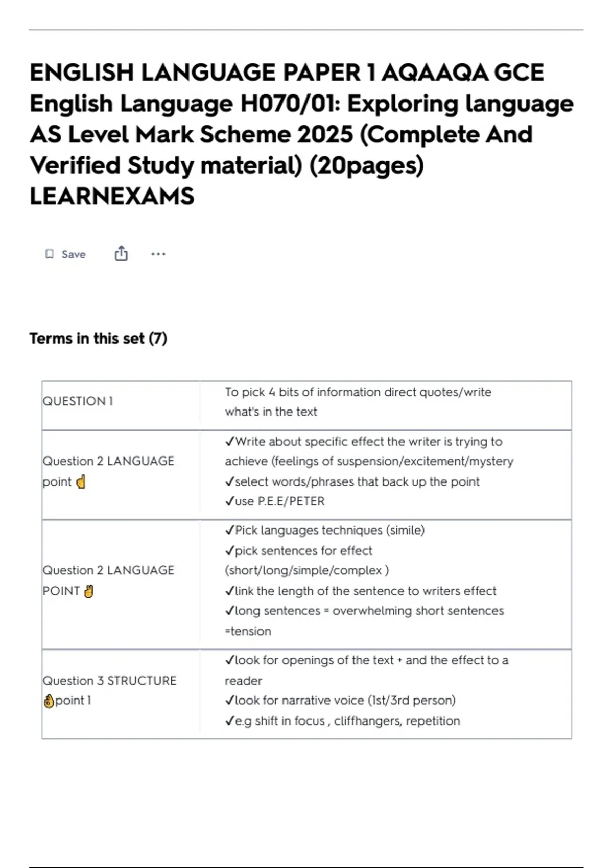Click the 'long sentences = overwhelming' line

coord(369,611)
